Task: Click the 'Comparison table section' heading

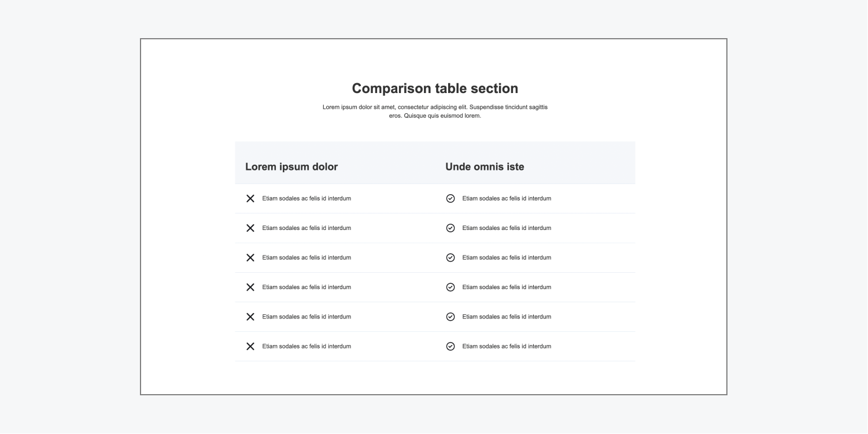Action: [x=434, y=88]
